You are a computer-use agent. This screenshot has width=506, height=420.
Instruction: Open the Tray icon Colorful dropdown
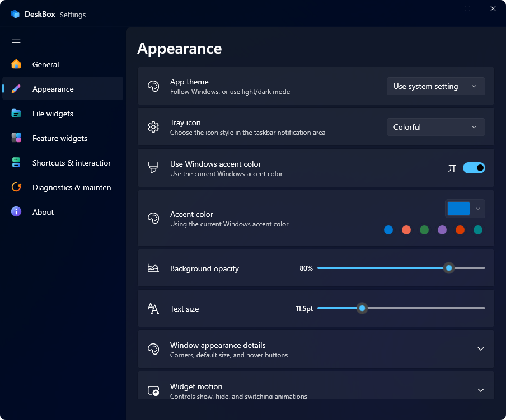[x=435, y=127]
